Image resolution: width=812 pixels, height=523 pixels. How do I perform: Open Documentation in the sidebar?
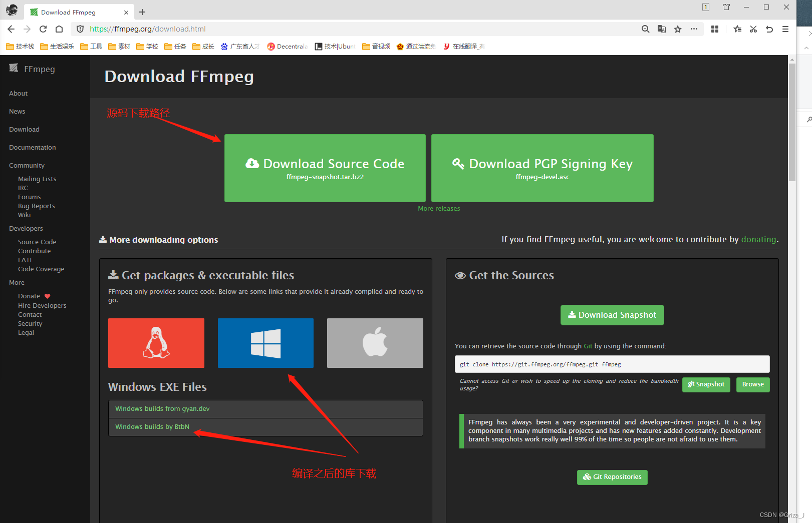(x=32, y=148)
